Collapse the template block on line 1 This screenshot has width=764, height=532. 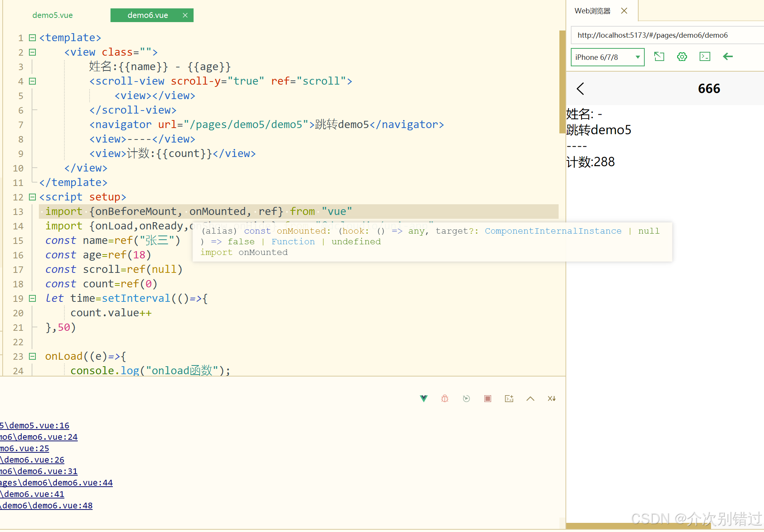(x=32, y=38)
